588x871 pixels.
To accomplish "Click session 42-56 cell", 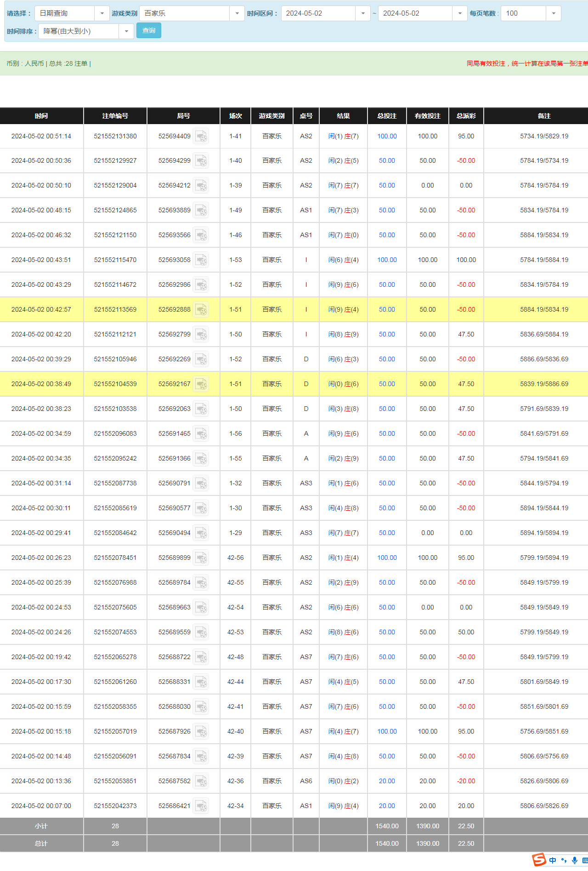I will (x=236, y=558).
